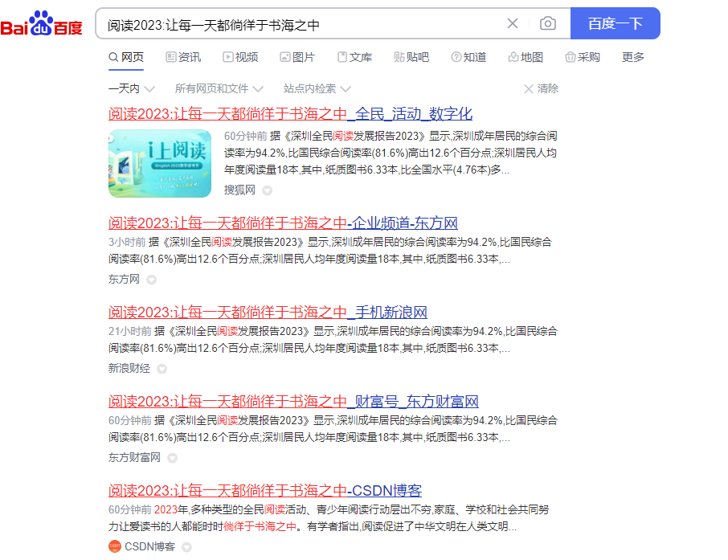Open the 采购 tab
The height and width of the screenshot is (560, 728).
583,57
